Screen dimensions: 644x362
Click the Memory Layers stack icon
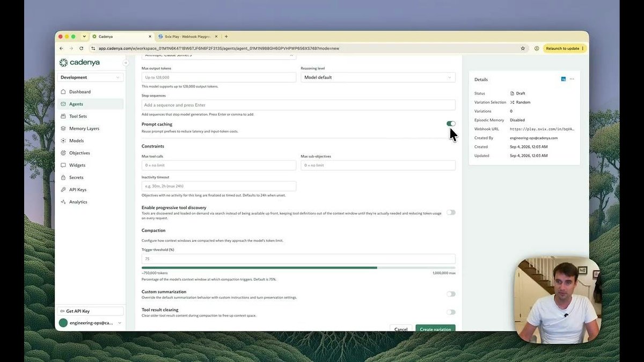tap(63, 129)
